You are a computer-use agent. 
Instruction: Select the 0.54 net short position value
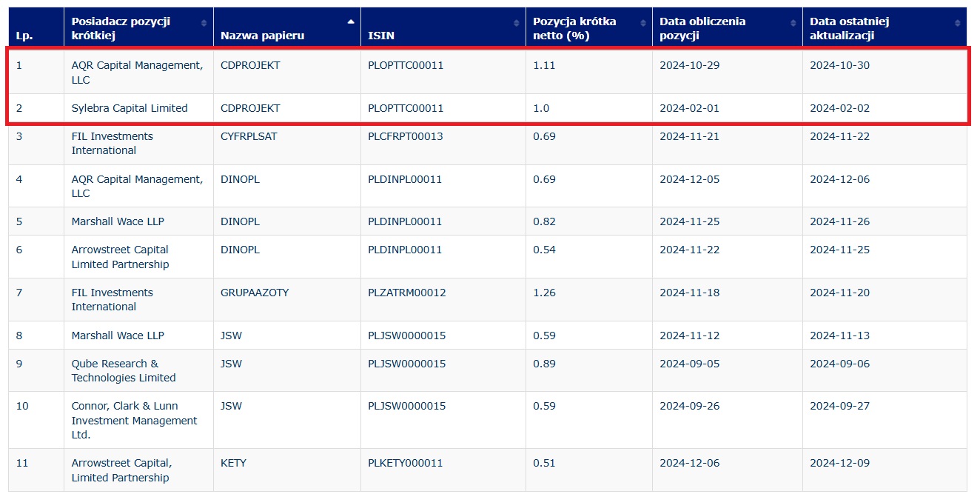(x=544, y=250)
